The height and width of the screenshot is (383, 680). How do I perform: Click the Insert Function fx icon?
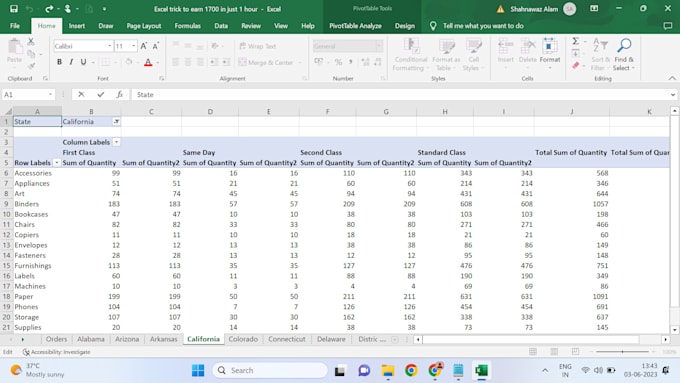pyautogui.click(x=120, y=95)
